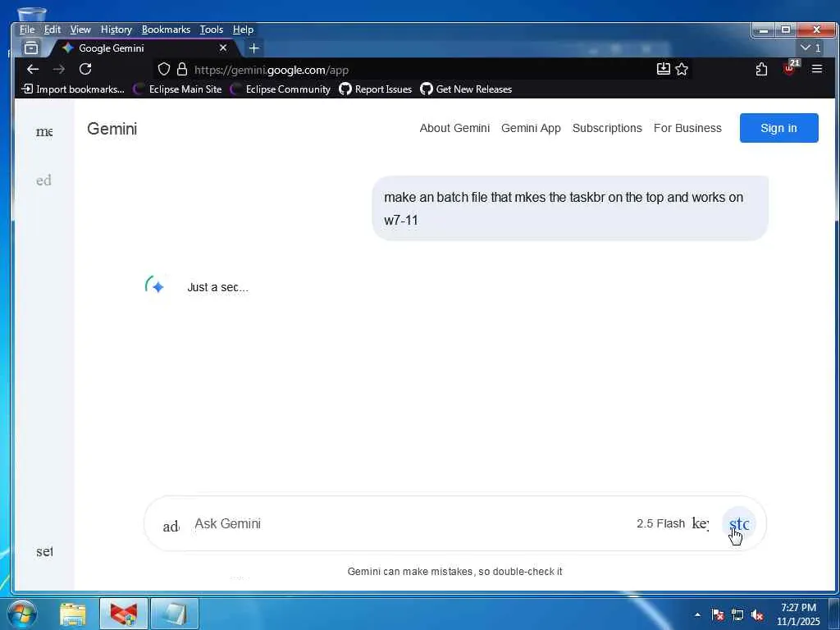Click the blue Sign in button

[x=779, y=128]
